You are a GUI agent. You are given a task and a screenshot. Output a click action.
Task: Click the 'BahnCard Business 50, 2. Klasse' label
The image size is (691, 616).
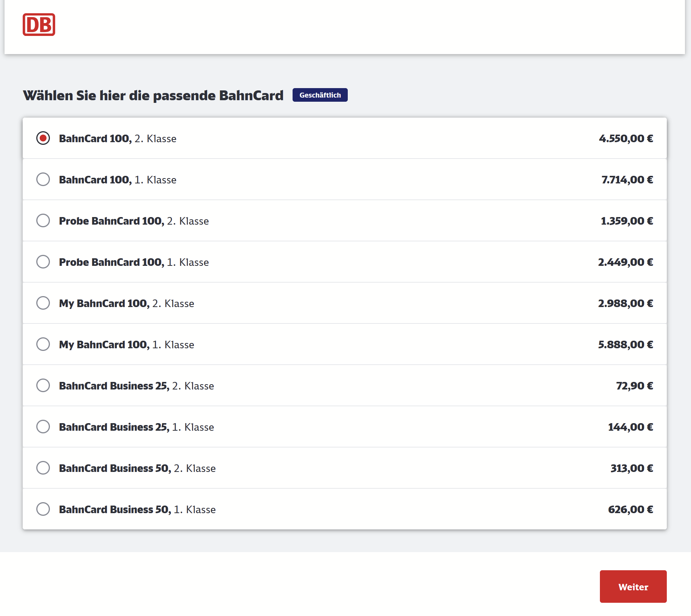pos(137,468)
